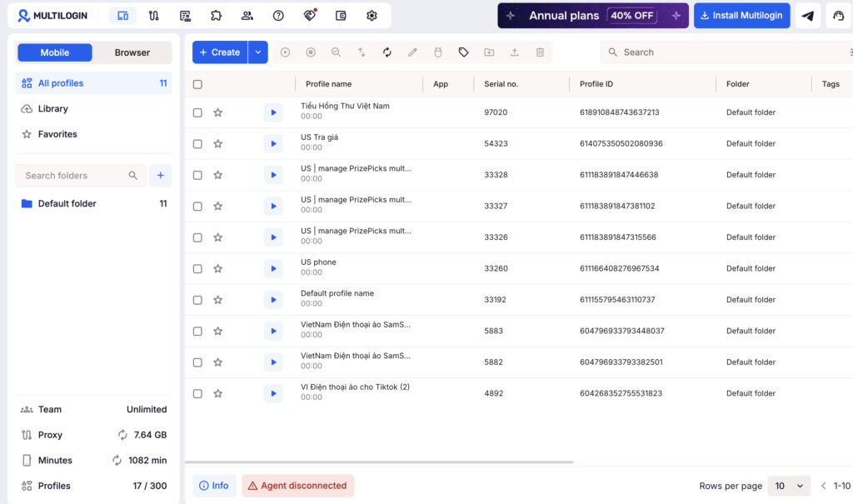
Task: Click the Install Multilogin button
Action: (x=741, y=16)
